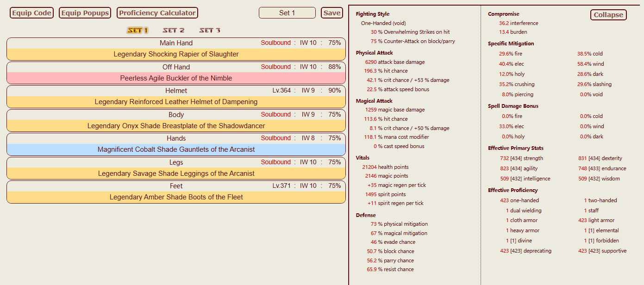Click the 732 [434] strength stat
The image size is (644, 285).
click(521, 158)
